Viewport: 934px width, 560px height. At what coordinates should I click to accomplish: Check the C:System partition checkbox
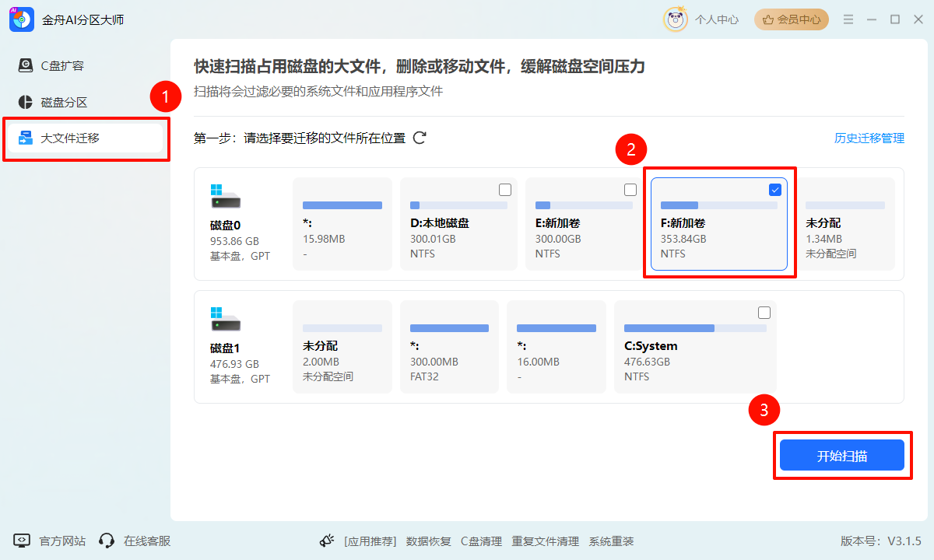click(764, 312)
